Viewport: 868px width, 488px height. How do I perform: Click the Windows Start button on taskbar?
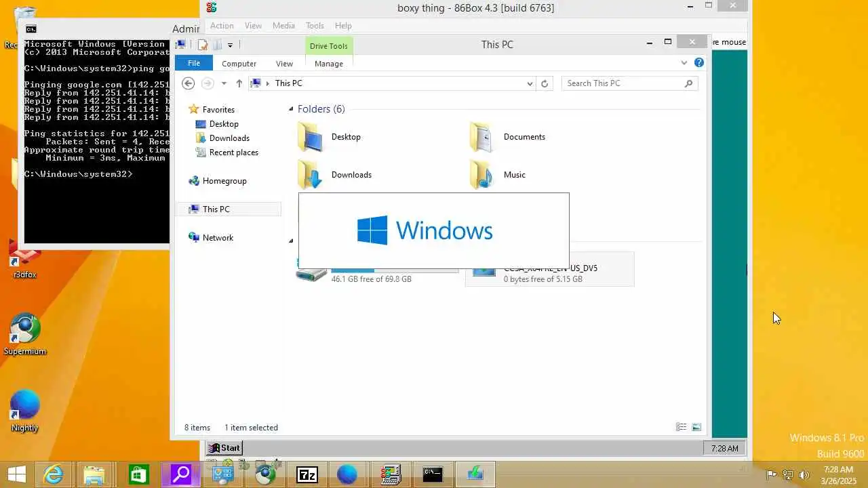(x=16, y=474)
